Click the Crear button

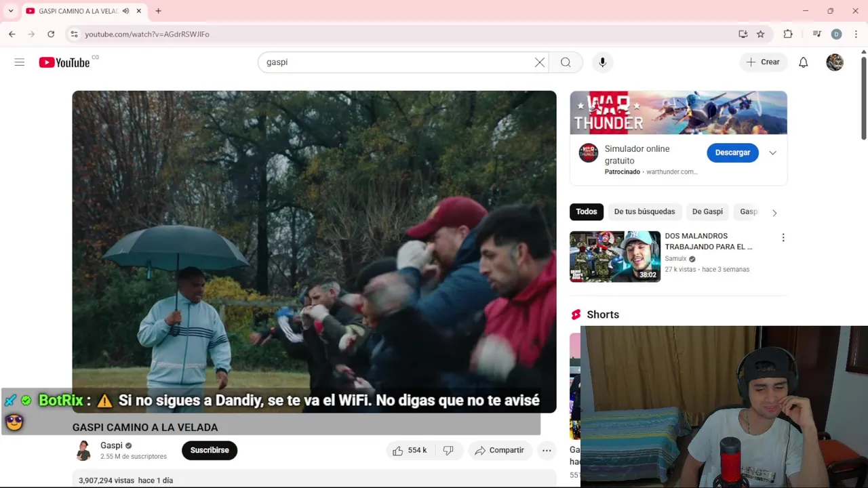(764, 62)
